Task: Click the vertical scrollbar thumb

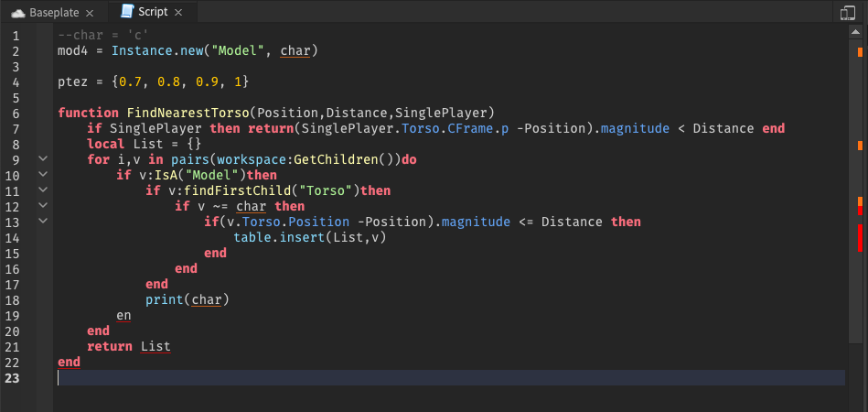Action: pos(855,190)
